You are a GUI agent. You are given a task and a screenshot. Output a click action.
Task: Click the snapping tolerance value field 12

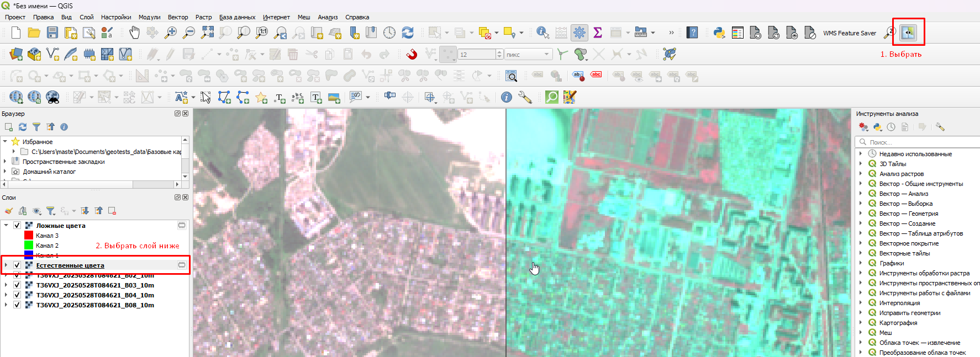tap(477, 55)
